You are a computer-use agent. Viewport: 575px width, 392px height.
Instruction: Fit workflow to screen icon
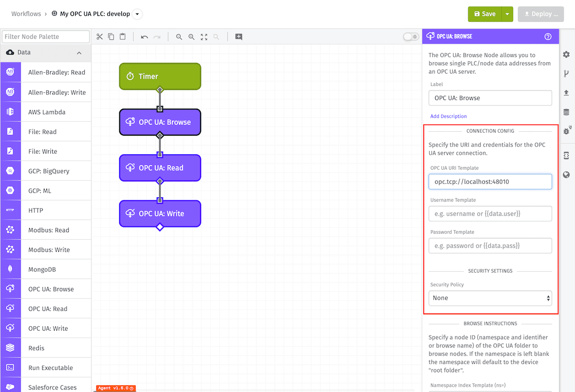pyautogui.click(x=204, y=37)
